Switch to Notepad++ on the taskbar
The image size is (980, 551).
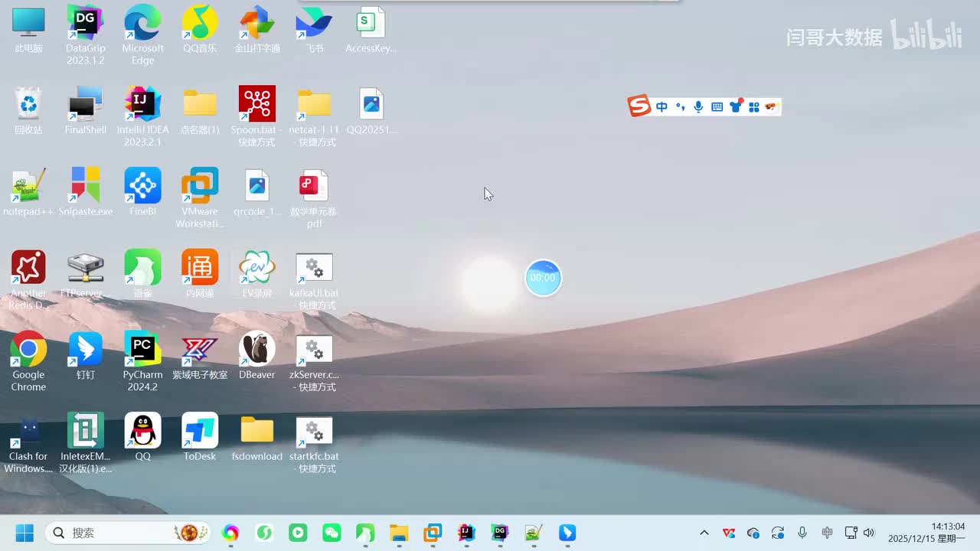point(533,533)
